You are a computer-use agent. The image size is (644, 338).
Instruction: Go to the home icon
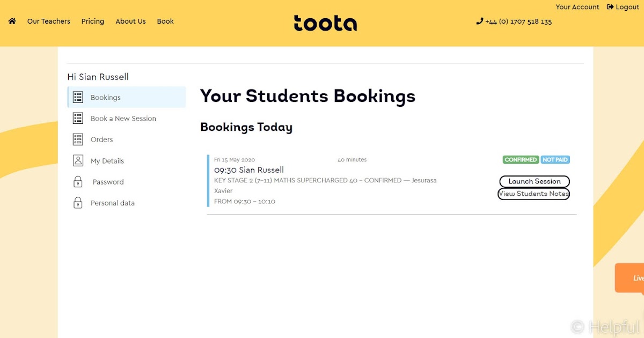pos(12,21)
